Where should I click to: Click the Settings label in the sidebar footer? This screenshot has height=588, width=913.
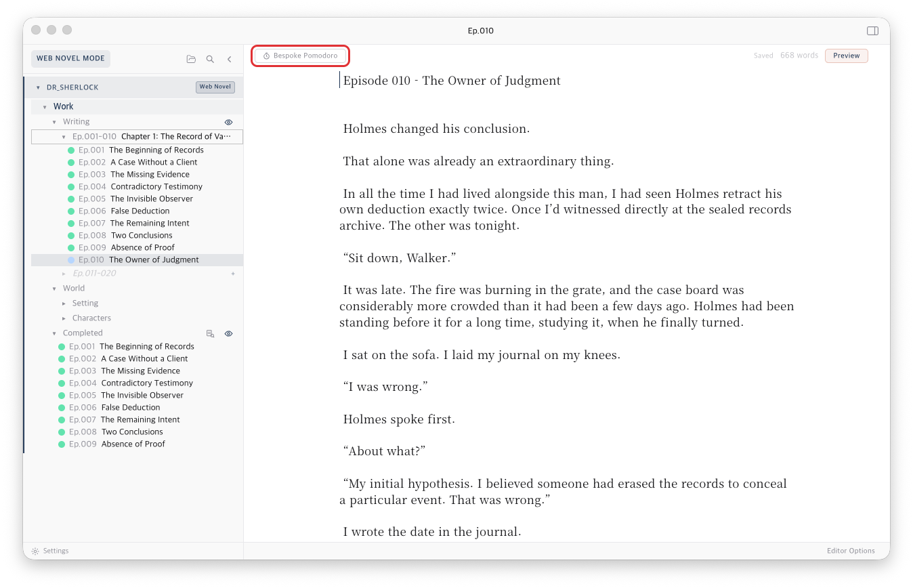56,551
